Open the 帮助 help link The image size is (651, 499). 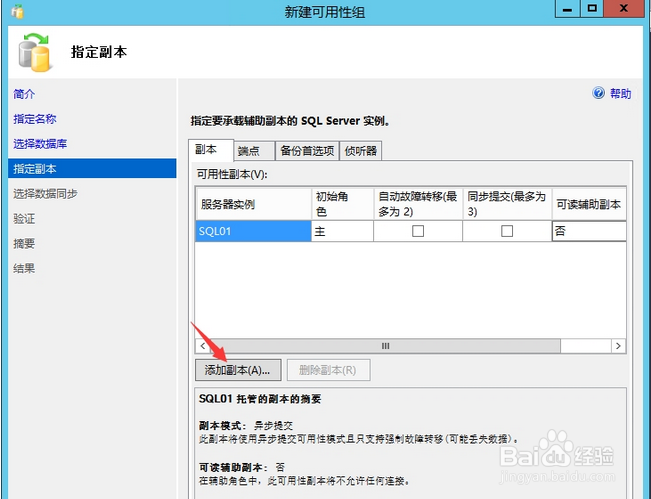[620, 93]
